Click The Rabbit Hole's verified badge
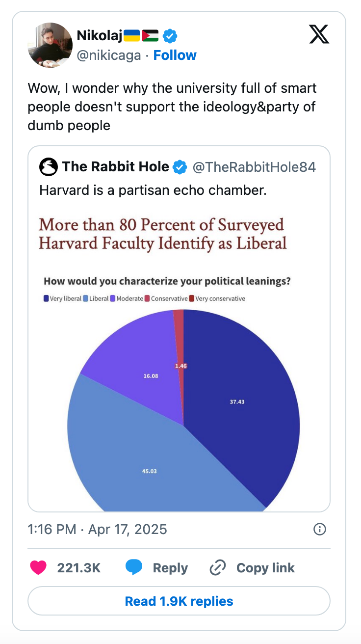Image resolution: width=361 pixels, height=644 pixels. pyautogui.click(x=180, y=166)
